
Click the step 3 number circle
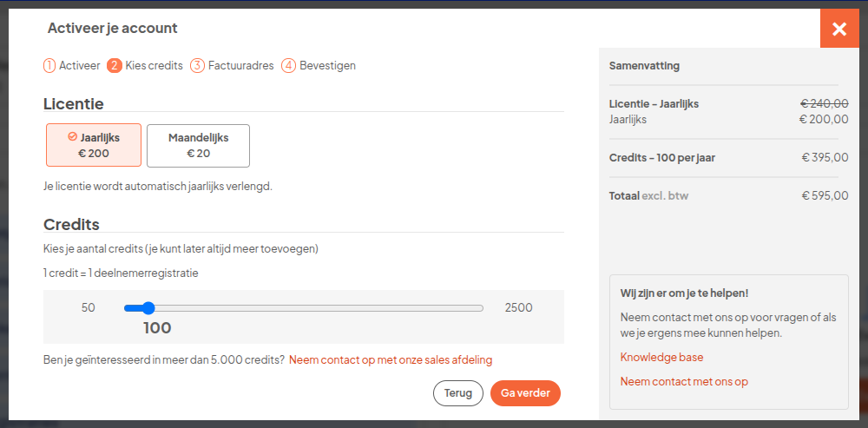pyautogui.click(x=198, y=65)
